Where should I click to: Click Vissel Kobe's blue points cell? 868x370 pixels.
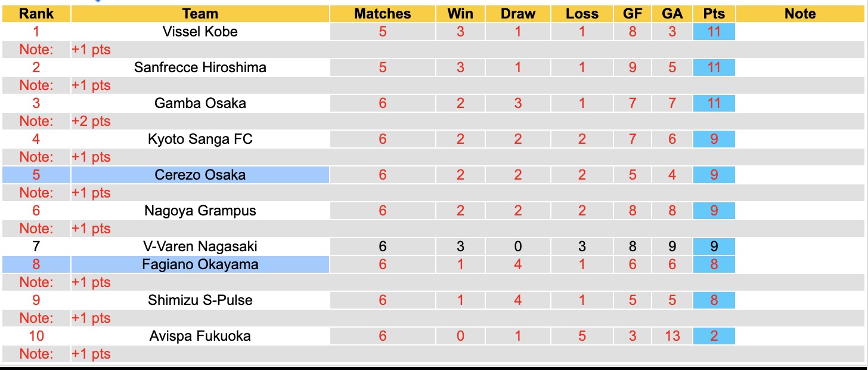click(x=714, y=32)
